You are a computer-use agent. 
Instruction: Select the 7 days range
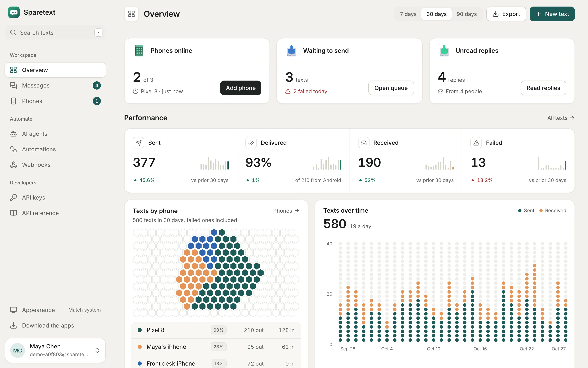click(x=408, y=14)
